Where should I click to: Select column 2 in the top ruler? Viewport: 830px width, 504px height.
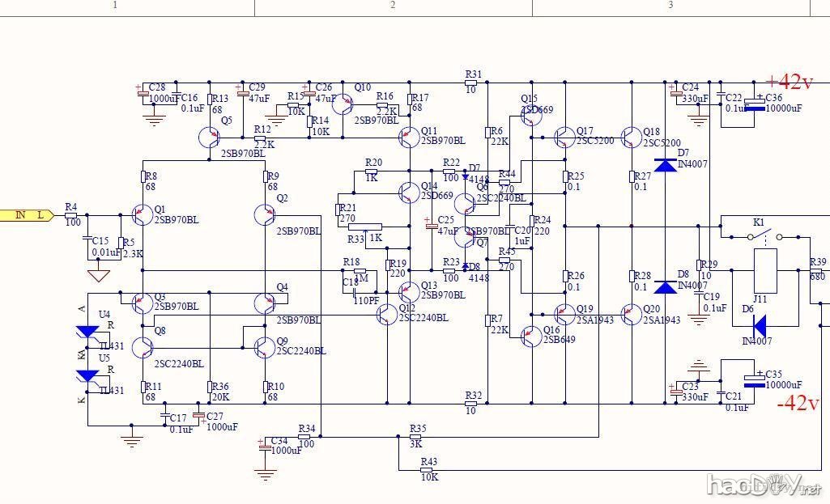[x=393, y=6]
